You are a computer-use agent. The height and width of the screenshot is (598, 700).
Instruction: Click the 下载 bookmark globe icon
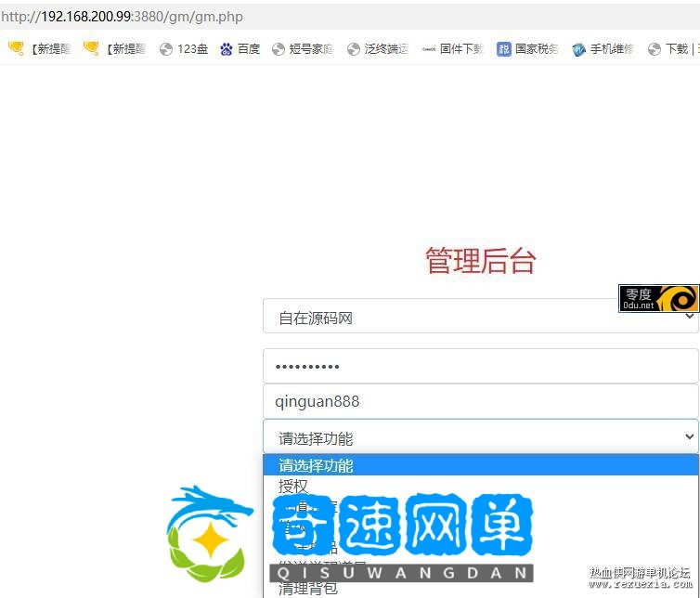pyautogui.click(x=655, y=49)
